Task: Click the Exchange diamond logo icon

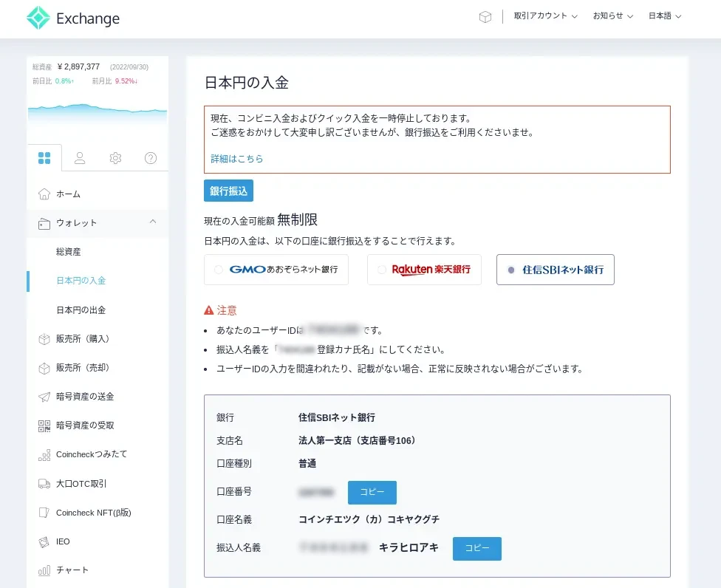Action: coord(38,18)
